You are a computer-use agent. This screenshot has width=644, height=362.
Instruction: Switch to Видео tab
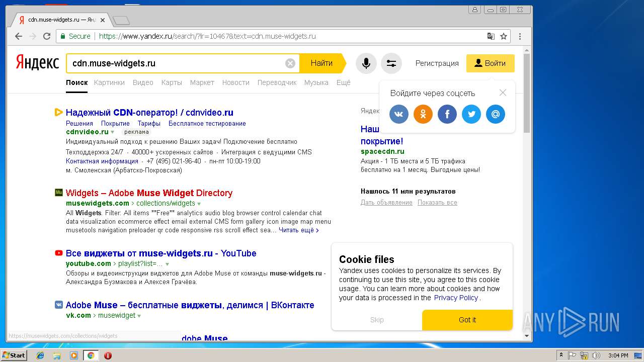[x=143, y=82]
